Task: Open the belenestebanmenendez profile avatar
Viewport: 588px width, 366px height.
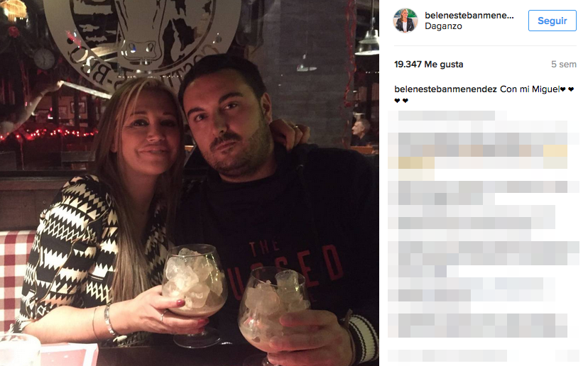Action: (405, 21)
